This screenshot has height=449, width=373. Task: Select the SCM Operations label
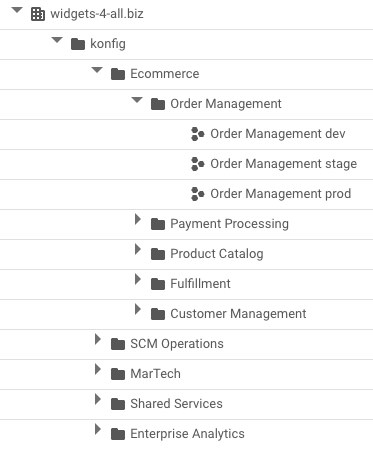pos(177,344)
